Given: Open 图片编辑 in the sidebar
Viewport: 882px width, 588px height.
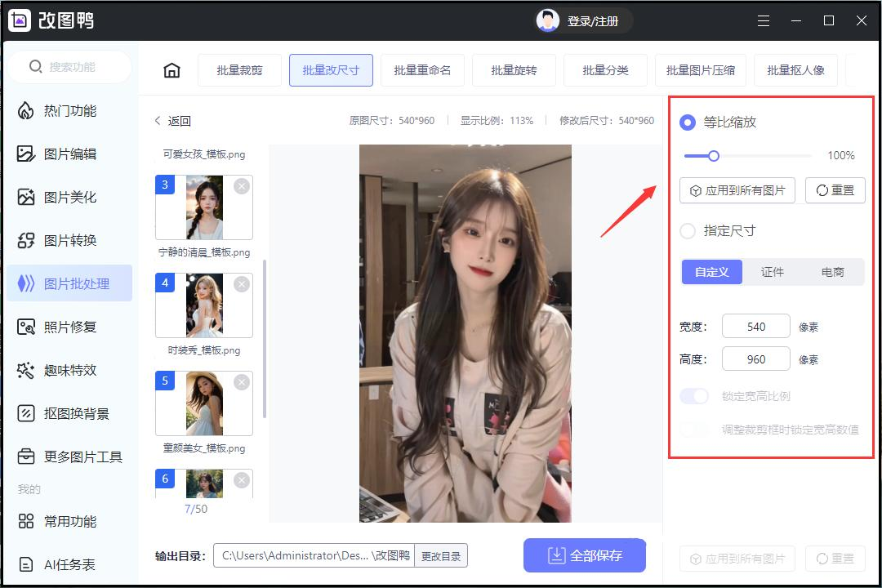Looking at the screenshot, I should click(x=69, y=154).
